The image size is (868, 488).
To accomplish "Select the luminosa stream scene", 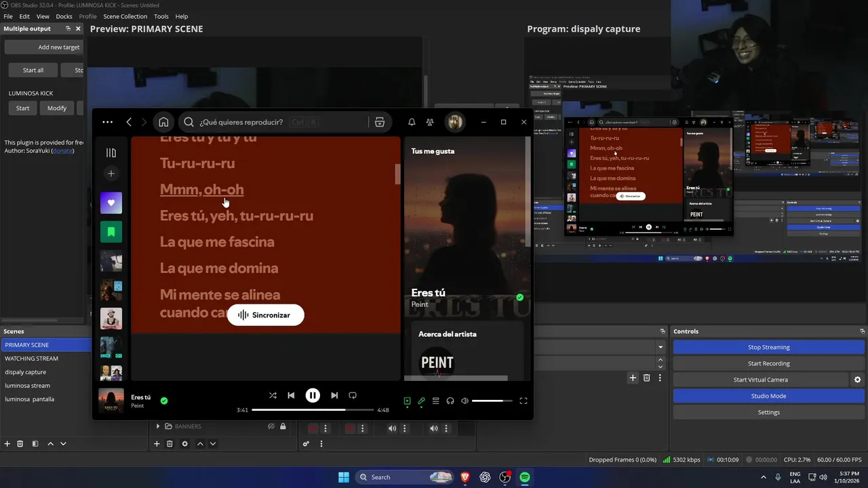I will coord(27,386).
